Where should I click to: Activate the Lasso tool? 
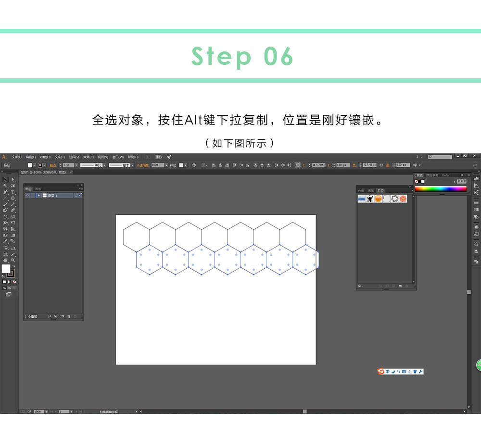[x=13, y=186]
